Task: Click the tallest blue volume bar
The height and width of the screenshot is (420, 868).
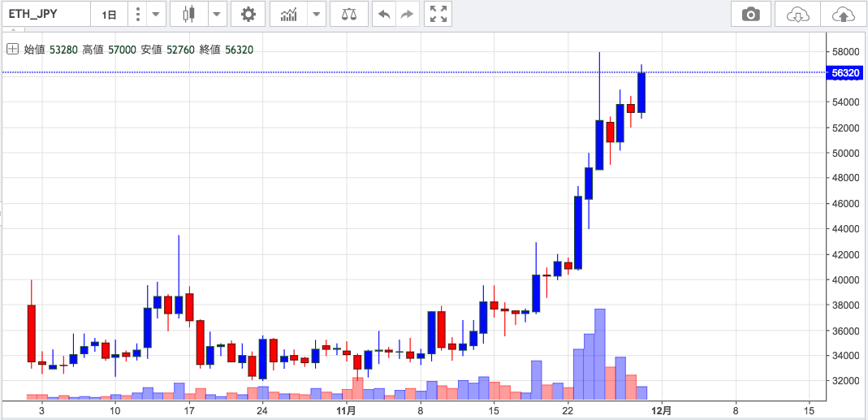Action: pos(599,355)
